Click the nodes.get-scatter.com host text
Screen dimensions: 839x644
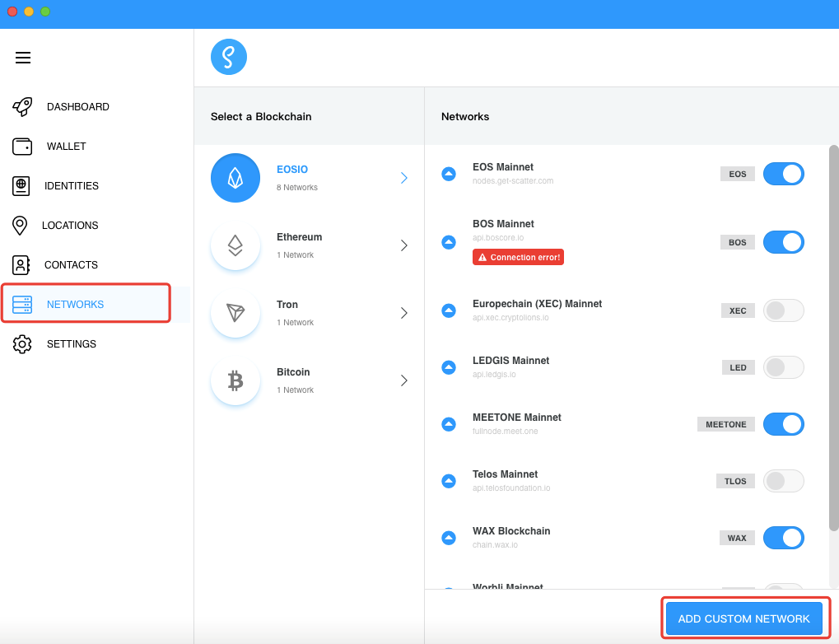pyautogui.click(x=513, y=181)
